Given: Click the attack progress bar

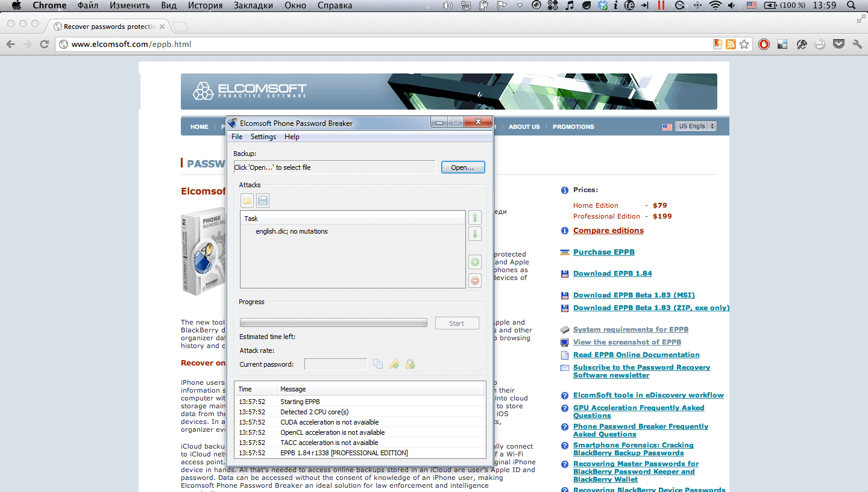Looking at the screenshot, I should 333,323.
